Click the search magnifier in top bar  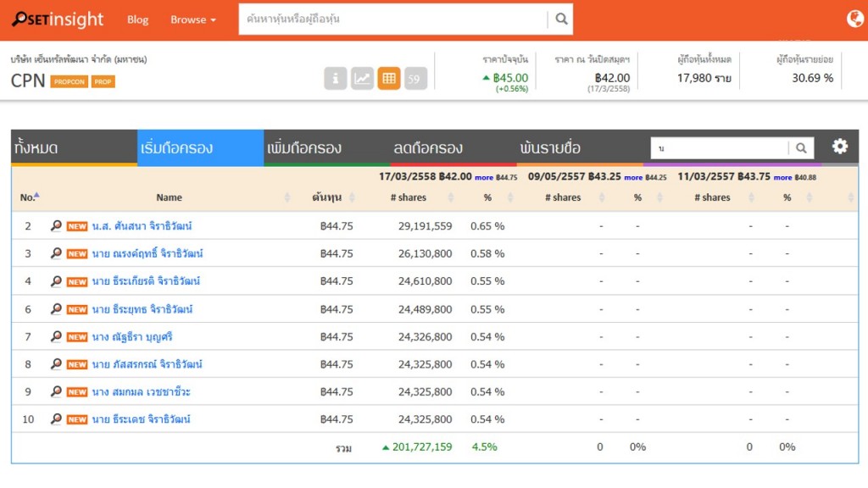coord(561,19)
